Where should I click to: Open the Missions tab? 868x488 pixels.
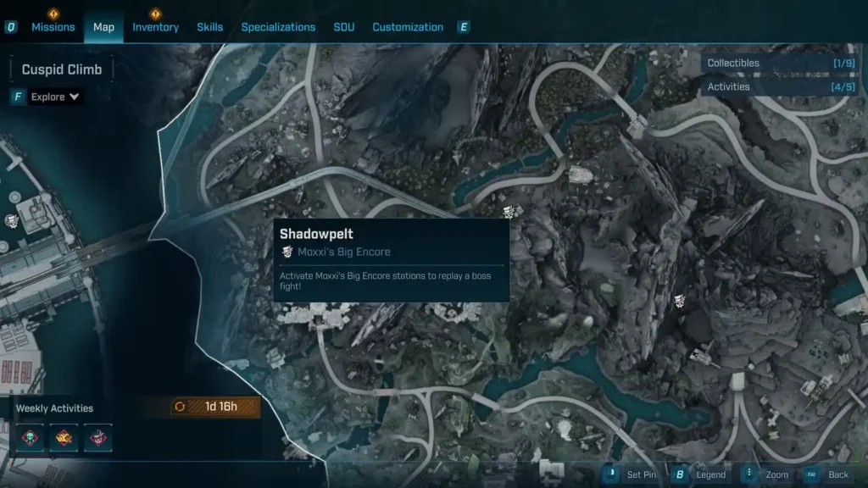[53, 27]
